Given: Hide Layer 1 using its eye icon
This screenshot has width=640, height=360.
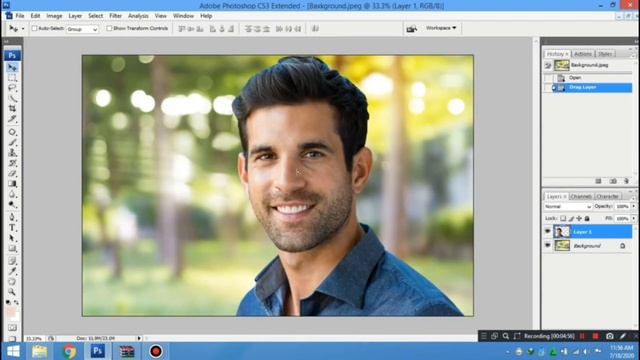Looking at the screenshot, I should coord(548,232).
